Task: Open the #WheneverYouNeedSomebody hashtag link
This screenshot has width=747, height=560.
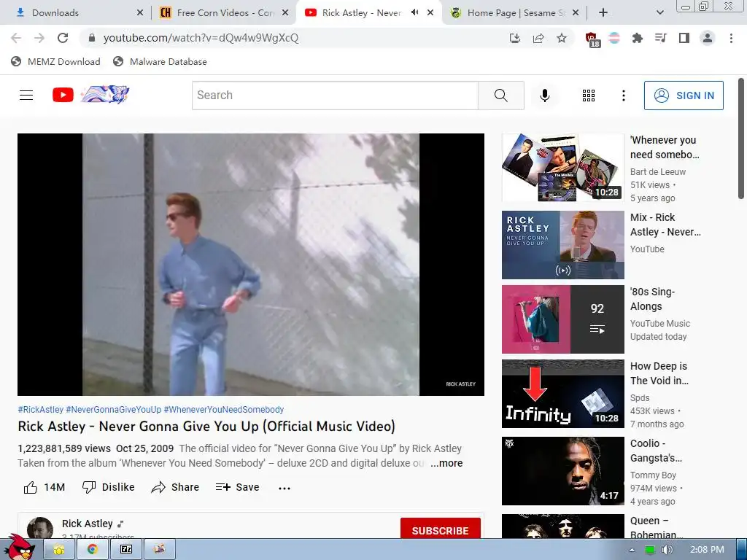Action: click(x=224, y=410)
